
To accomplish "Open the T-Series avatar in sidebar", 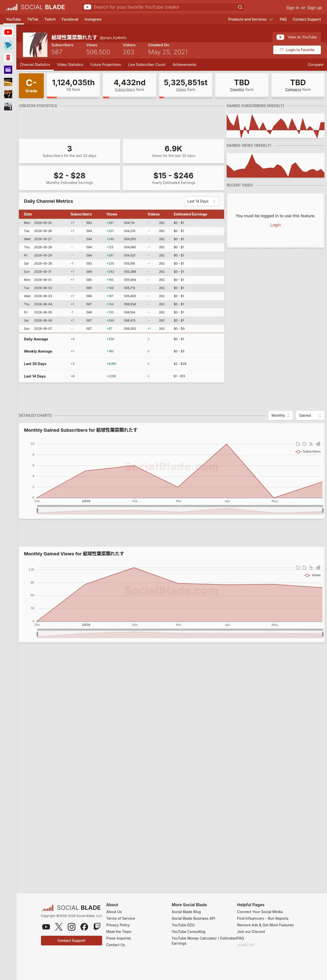I will tap(8, 57).
